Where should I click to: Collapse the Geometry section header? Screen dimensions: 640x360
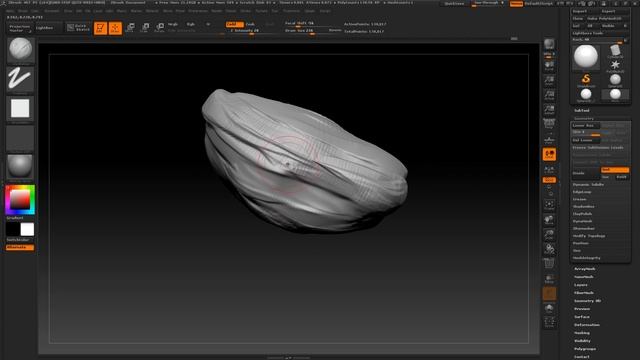[x=584, y=118]
